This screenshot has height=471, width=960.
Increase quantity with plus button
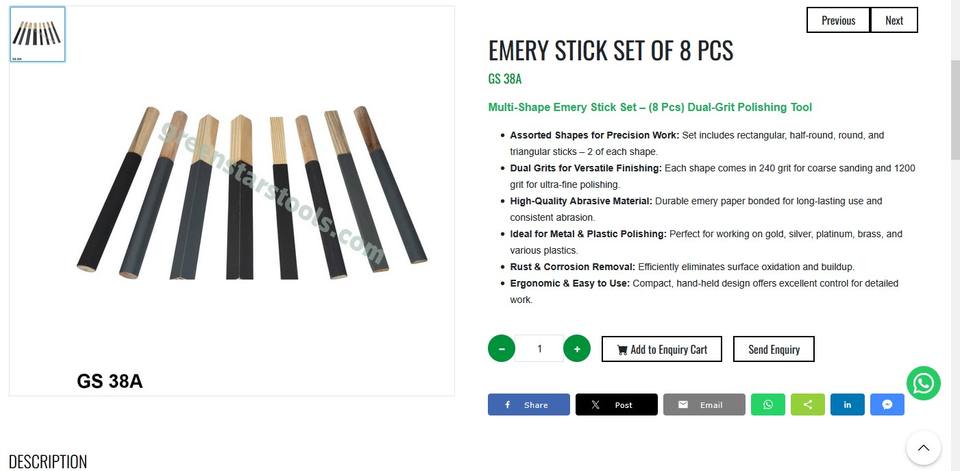click(577, 349)
